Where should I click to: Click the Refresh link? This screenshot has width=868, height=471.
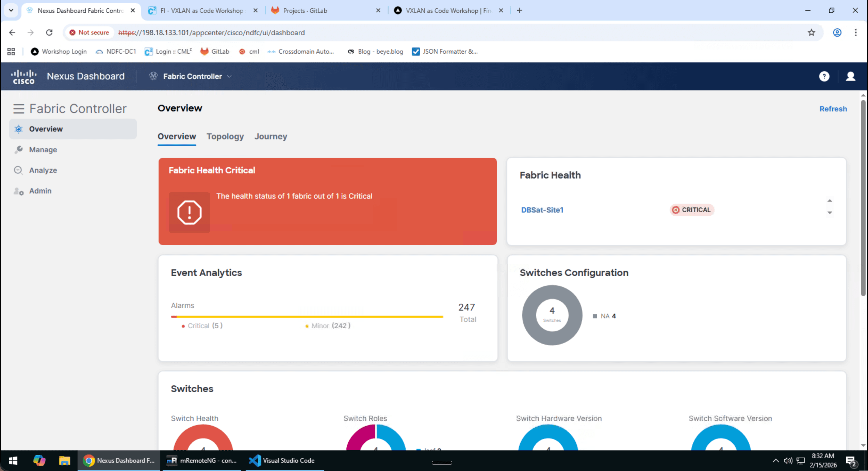(833, 109)
